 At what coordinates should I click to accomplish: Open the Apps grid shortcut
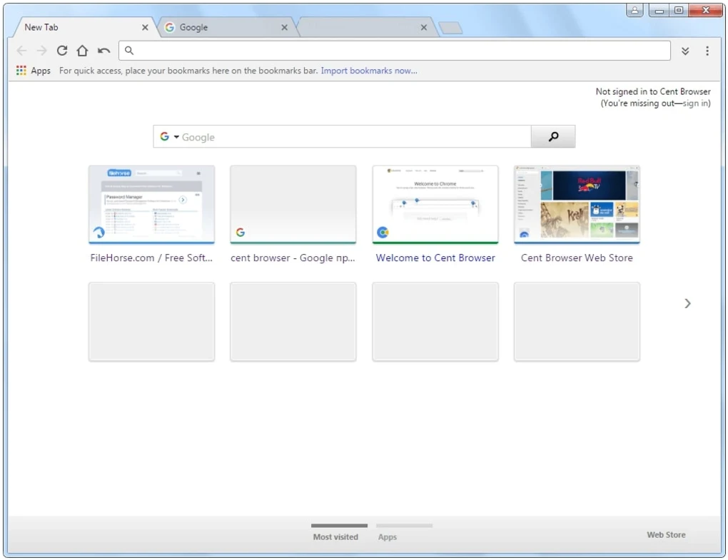(x=34, y=71)
